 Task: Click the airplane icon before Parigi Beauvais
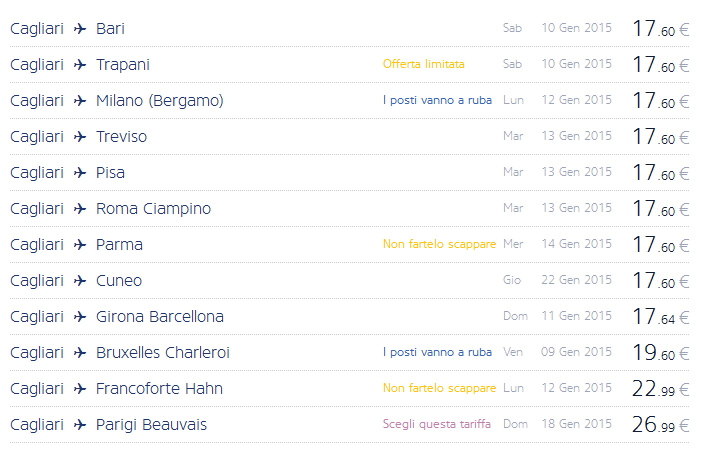(x=80, y=425)
